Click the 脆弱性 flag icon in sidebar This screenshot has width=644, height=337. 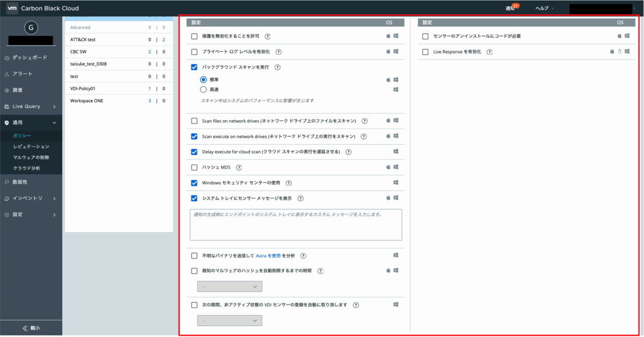coord(6,182)
